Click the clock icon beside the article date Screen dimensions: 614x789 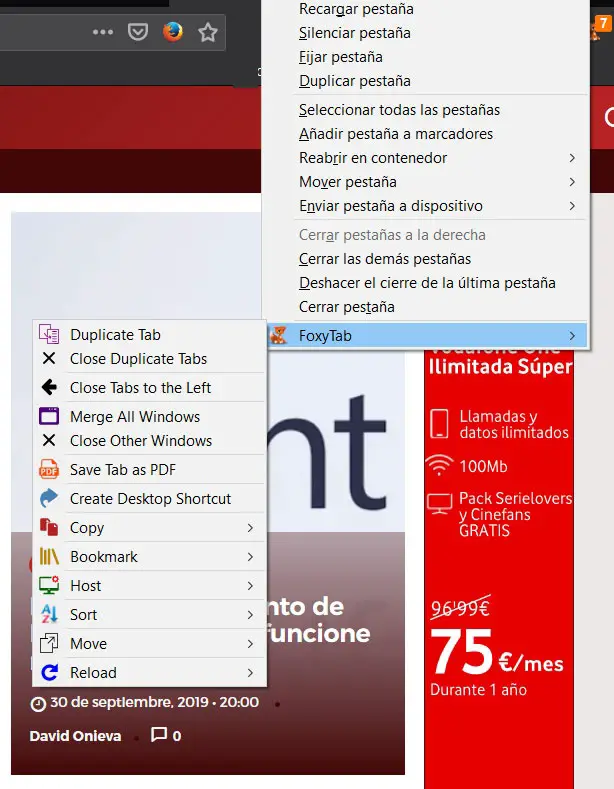coord(38,703)
